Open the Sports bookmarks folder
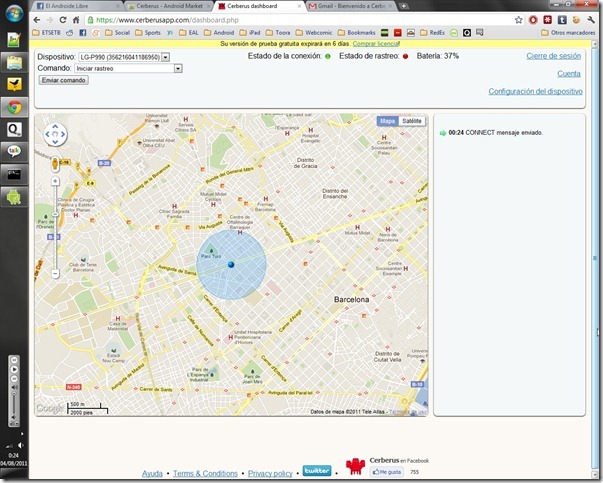 [148, 33]
